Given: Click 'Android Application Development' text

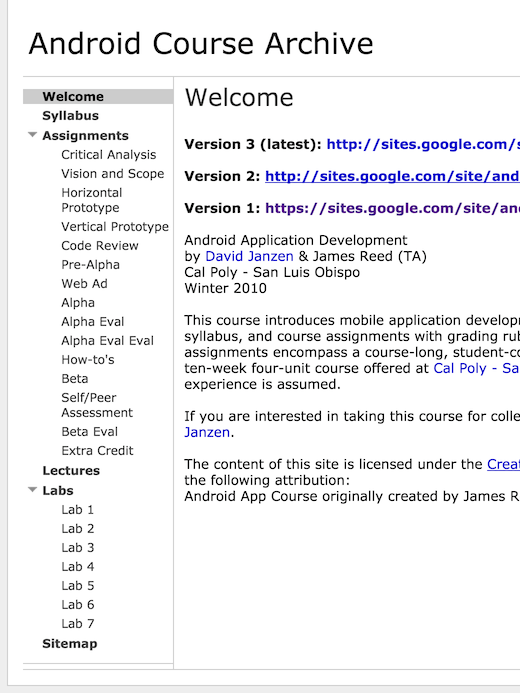Looking at the screenshot, I should tap(296, 240).
